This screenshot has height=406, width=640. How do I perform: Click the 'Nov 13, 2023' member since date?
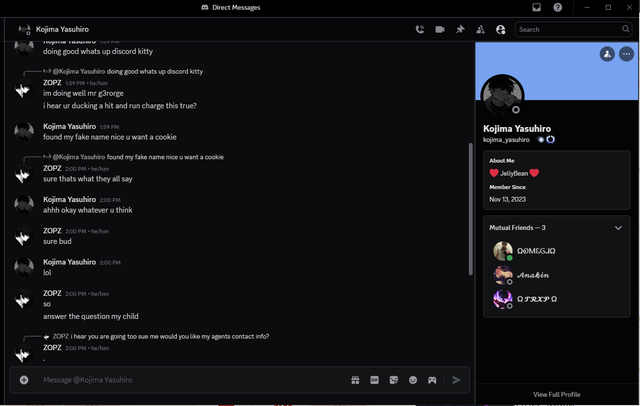(507, 200)
